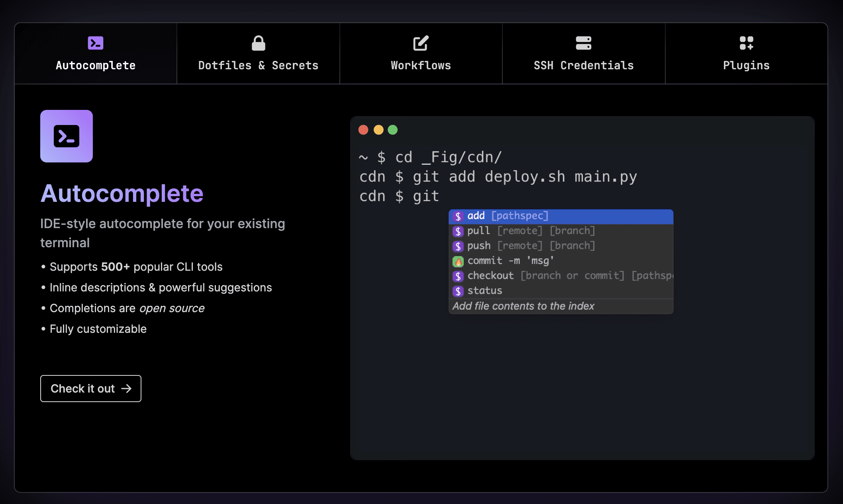Switch to the Autocomplete tab

click(96, 53)
